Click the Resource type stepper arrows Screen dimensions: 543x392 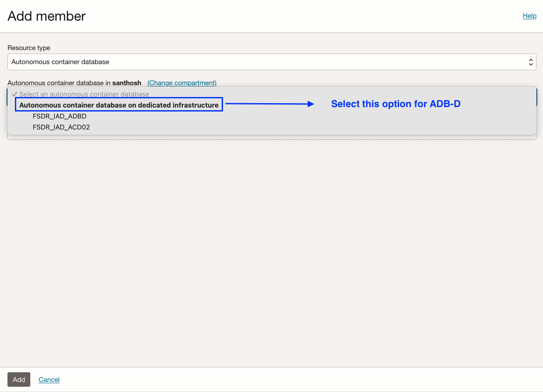pyautogui.click(x=531, y=62)
